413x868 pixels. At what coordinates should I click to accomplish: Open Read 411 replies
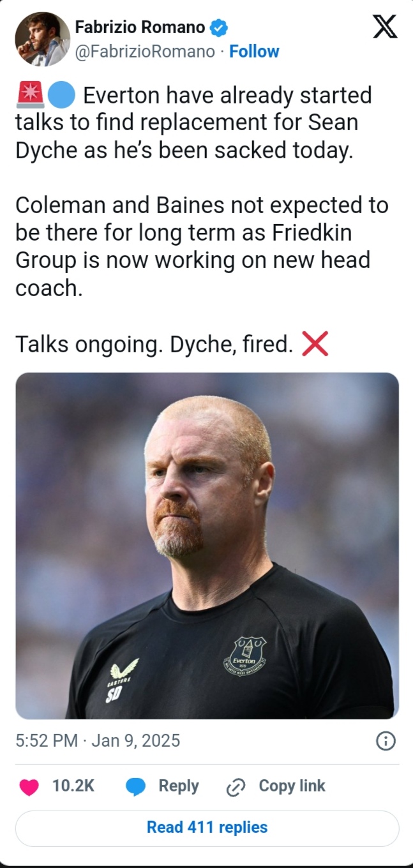[x=207, y=827]
